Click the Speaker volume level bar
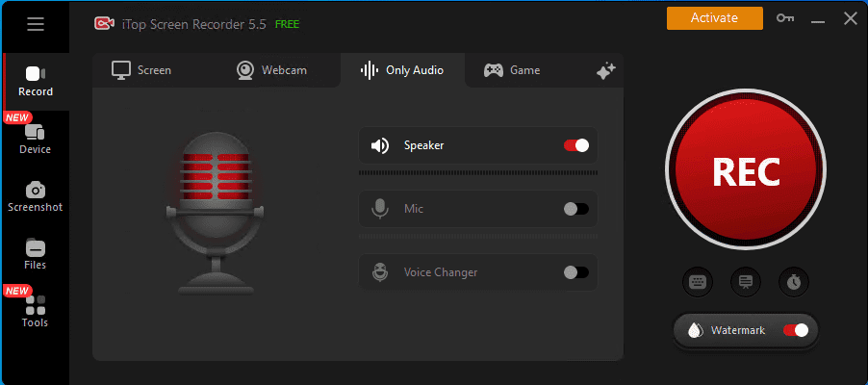The height and width of the screenshot is (385, 868). click(x=478, y=173)
